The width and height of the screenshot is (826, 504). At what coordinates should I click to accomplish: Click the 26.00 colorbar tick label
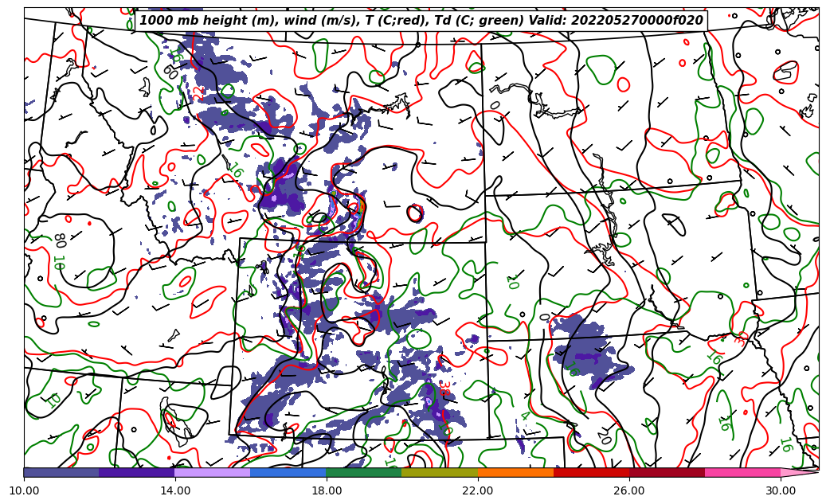point(629,490)
